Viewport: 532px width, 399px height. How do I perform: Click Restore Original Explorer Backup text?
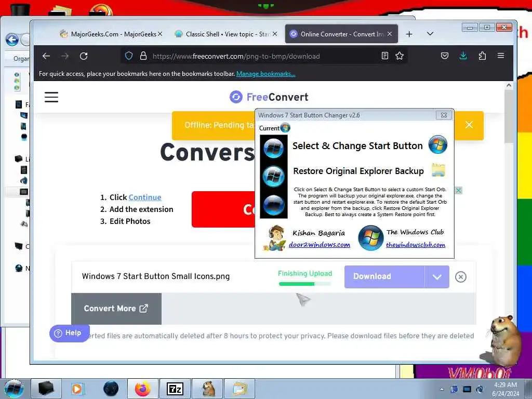pyautogui.click(x=358, y=171)
